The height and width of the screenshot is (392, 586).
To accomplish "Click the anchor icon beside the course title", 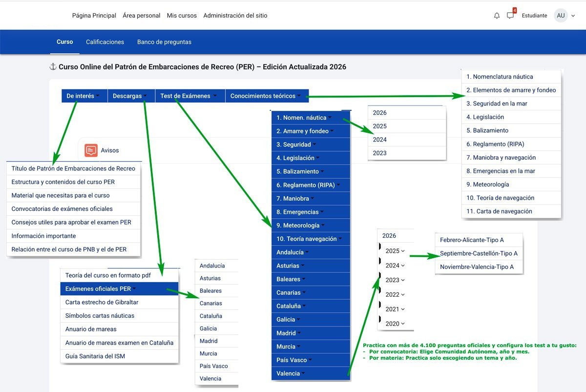I will [x=54, y=66].
